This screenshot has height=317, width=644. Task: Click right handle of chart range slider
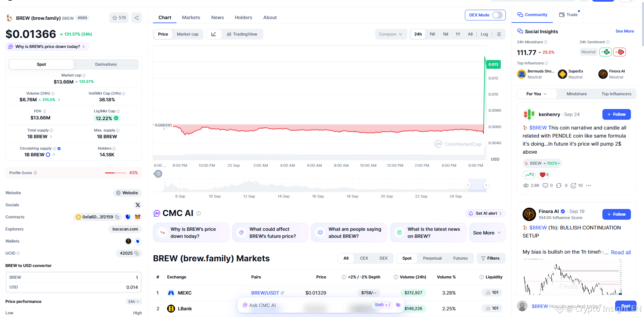[485, 185]
